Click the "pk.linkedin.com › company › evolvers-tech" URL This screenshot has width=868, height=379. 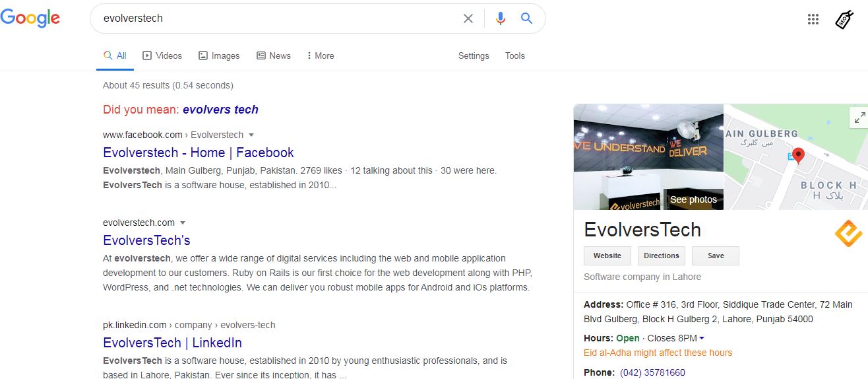pos(189,325)
